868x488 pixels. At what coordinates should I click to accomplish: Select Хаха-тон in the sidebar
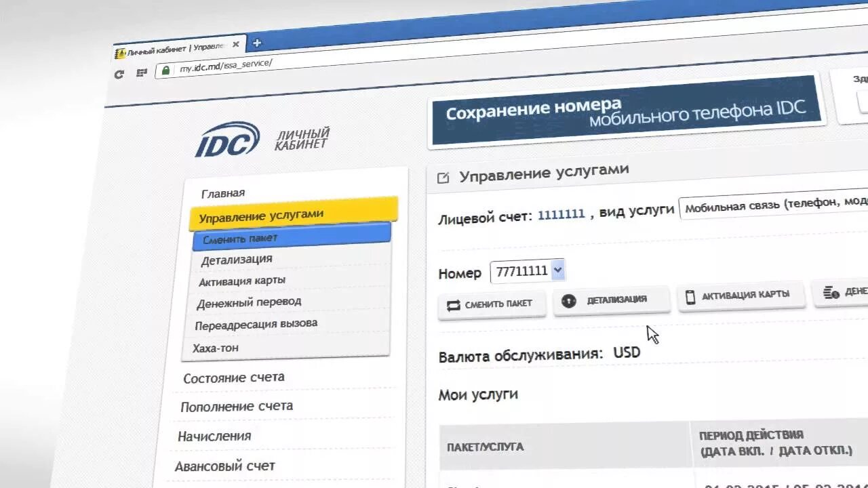click(216, 348)
